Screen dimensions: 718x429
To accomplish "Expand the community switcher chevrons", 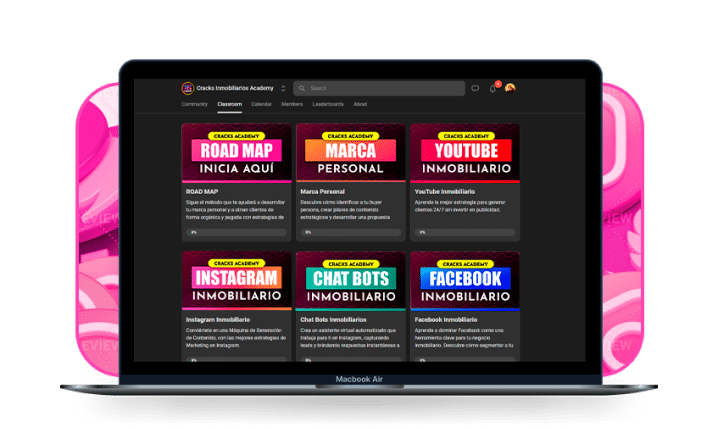I will point(283,88).
